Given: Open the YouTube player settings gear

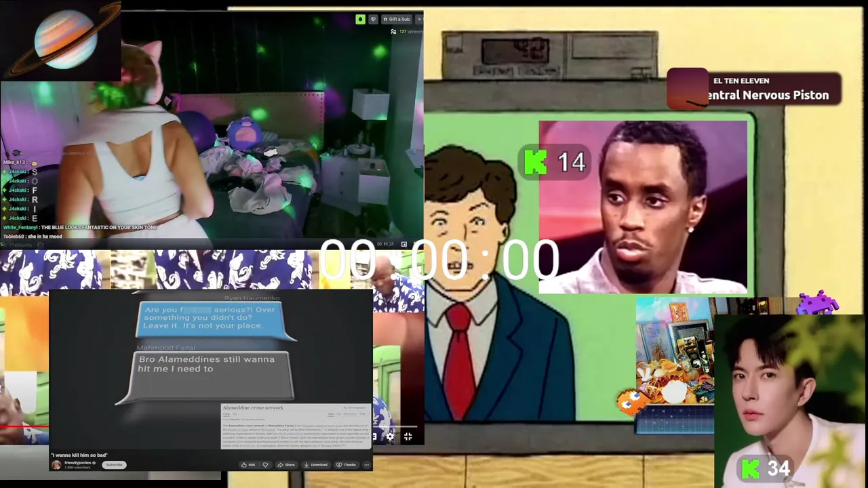Looking at the screenshot, I should point(390,437).
